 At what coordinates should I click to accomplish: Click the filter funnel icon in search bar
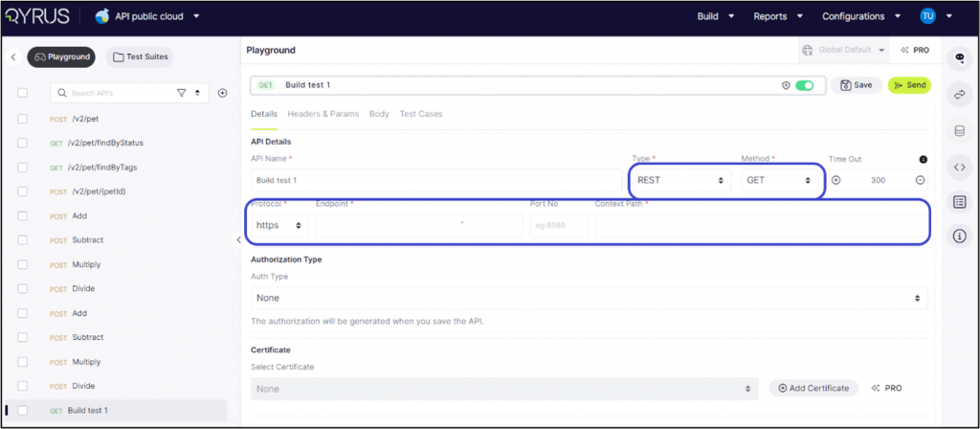tap(181, 93)
